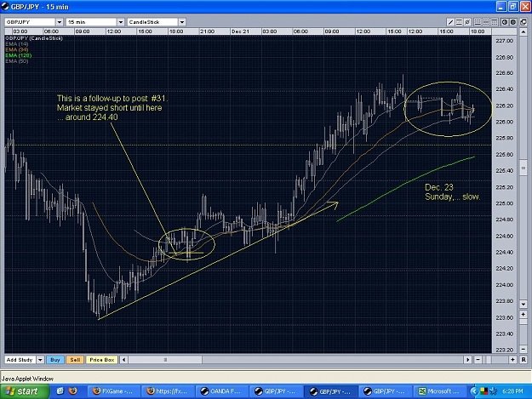Switch to first GBP/JPY taskbar window
This screenshot has height=399, width=532.
[276, 391]
